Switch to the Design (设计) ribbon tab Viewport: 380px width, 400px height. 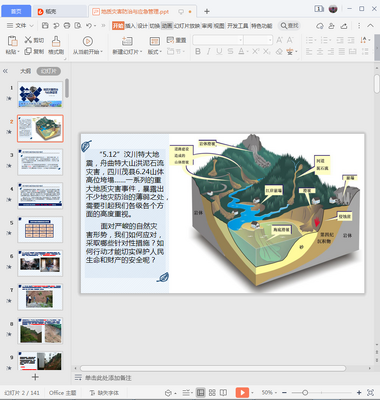(142, 26)
